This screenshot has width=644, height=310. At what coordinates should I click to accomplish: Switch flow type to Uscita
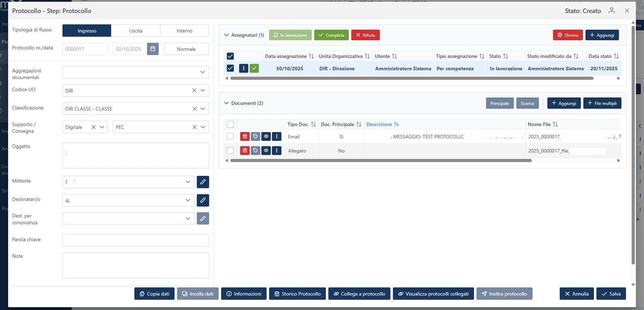(136, 31)
